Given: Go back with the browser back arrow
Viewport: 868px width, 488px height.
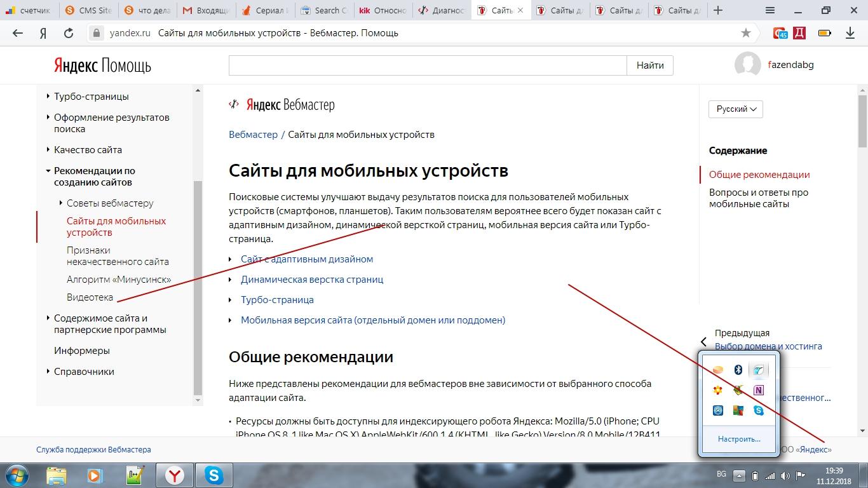Looking at the screenshot, I should [x=18, y=33].
